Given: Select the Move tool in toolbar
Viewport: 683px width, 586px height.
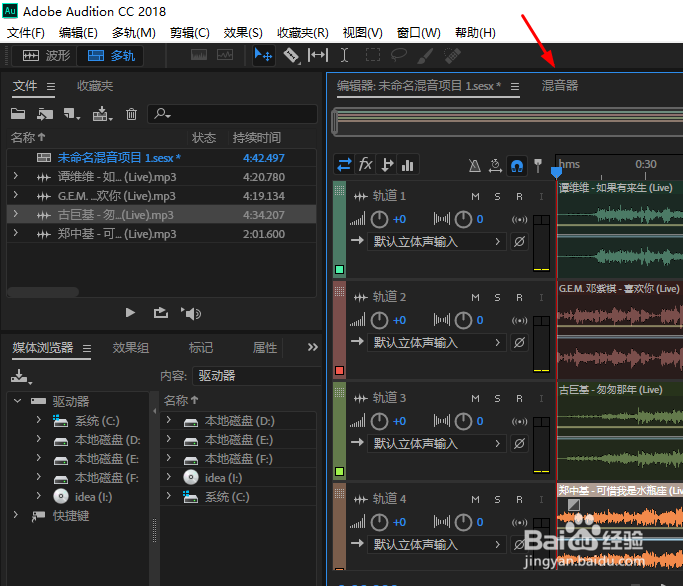Looking at the screenshot, I should (263, 56).
